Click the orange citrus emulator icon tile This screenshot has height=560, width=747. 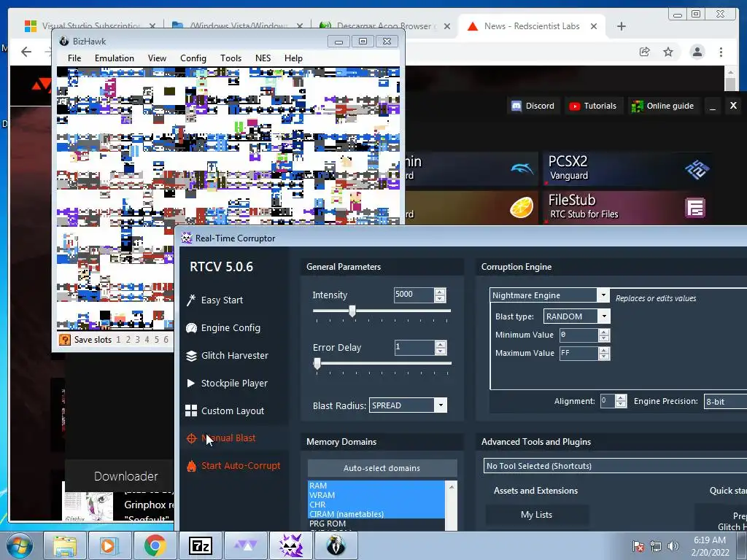pyautogui.click(x=521, y=208)
